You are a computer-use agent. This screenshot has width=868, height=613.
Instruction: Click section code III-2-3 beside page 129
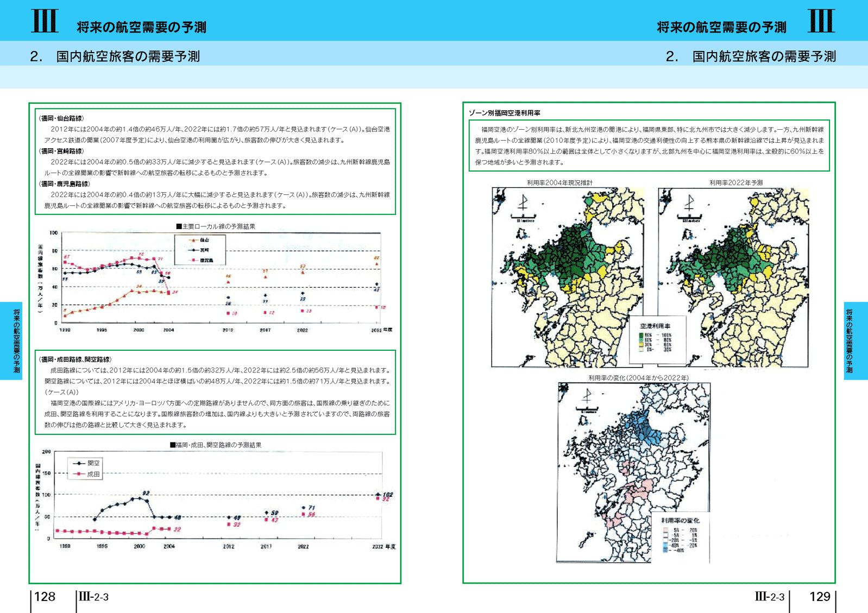tap(769, 597)
